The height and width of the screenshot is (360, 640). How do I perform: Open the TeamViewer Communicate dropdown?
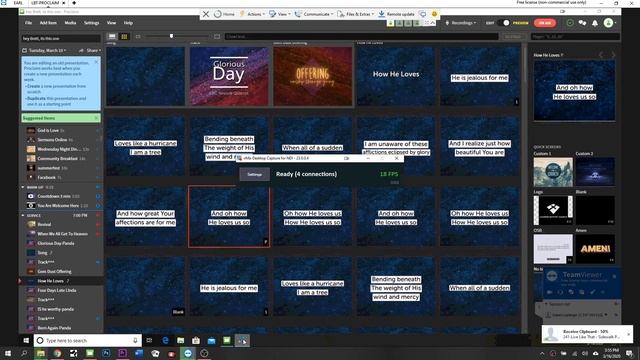pyautogui.click(x=314, y=14)
